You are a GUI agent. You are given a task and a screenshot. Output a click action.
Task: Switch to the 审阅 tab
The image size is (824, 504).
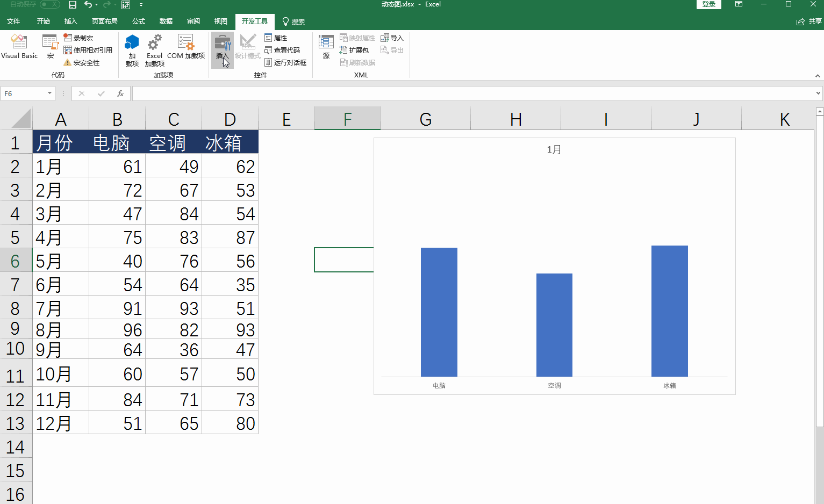click(x=194, y=21)
